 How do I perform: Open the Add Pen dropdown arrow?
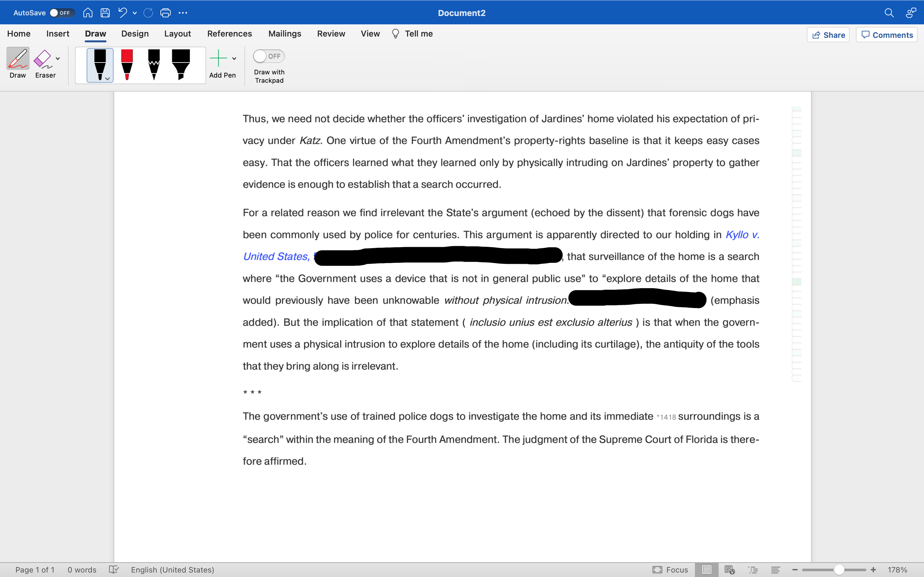234,59
